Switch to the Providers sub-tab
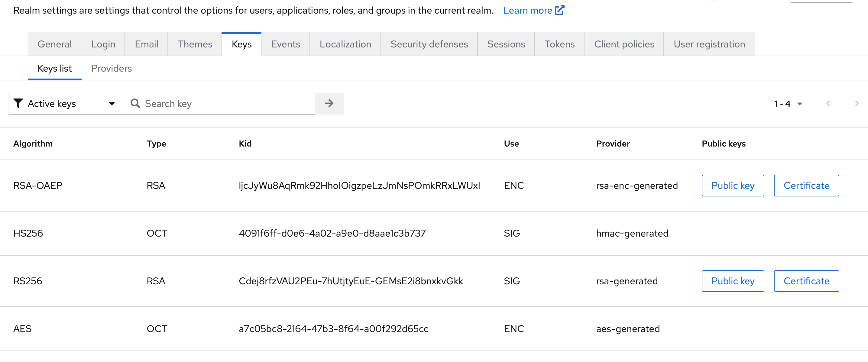The width and height of the screenshot is (868, 362). click(111, 68)
